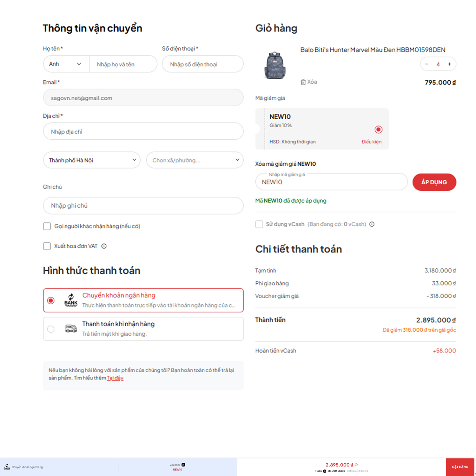This screenshot has height=476, width=476.
Task: Click the info icon beside Xuất hoá đơn VAT
Action: [104, 246]
